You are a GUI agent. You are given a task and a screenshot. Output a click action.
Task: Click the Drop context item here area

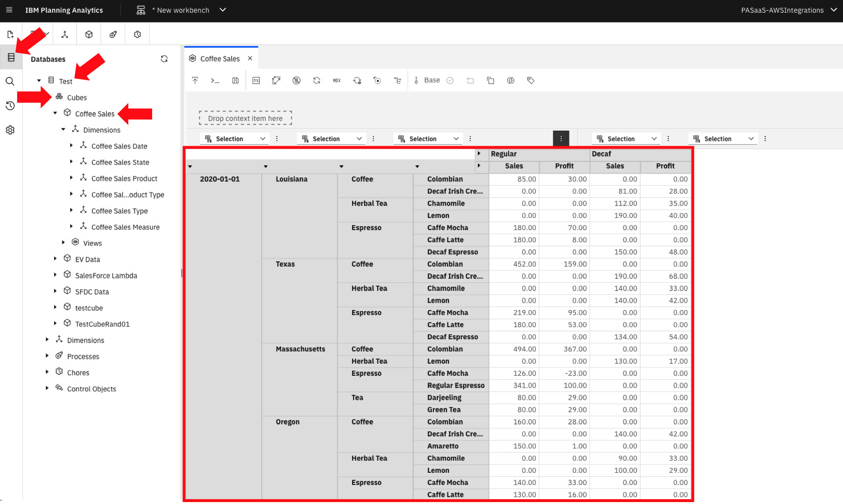pyautogui.click(x=245, y=118)
